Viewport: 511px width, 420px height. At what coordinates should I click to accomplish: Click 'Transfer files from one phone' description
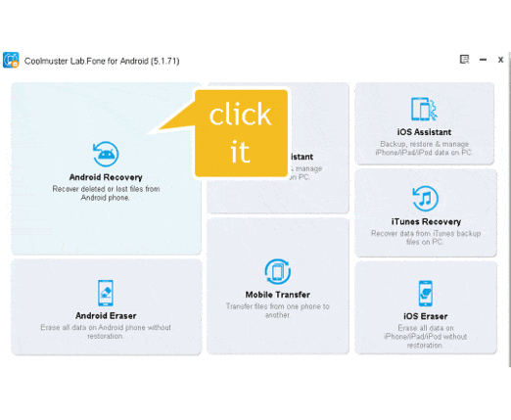[x=278, y=310]
